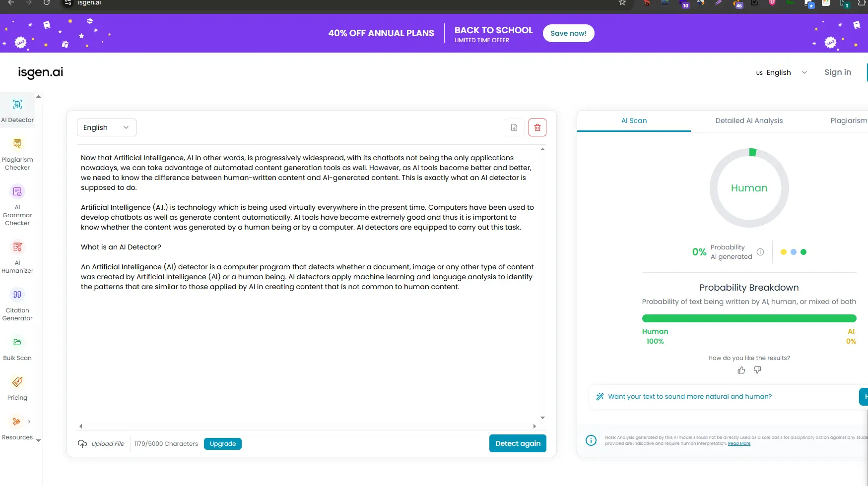Give the results a thumbs up
868x486 pixels.
tap(741, 370)
